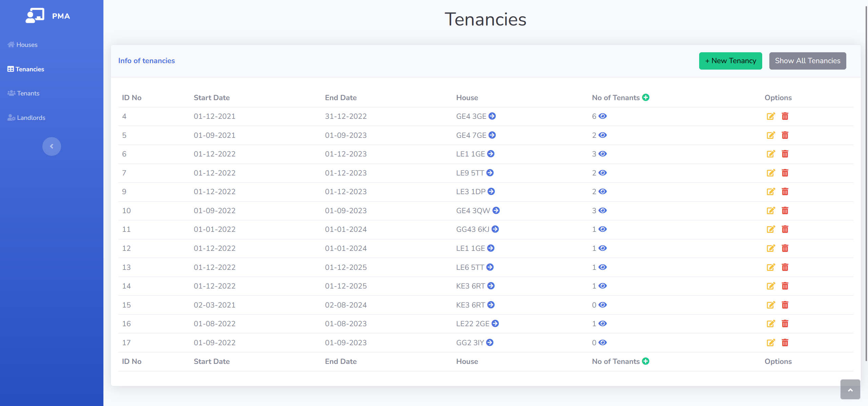Screen dimensions: 868x406
Task: View tenants of tenancy ID 4
Action: [x=603, y=116]
